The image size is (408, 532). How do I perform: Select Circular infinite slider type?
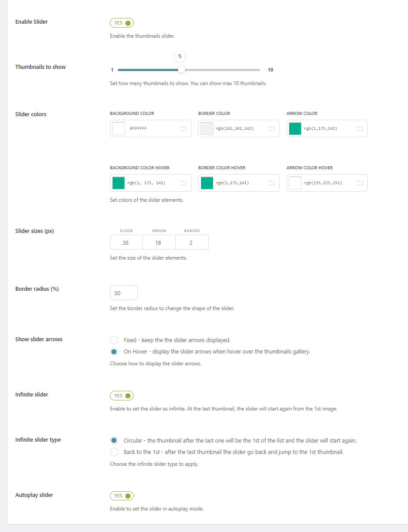[114, 440]
